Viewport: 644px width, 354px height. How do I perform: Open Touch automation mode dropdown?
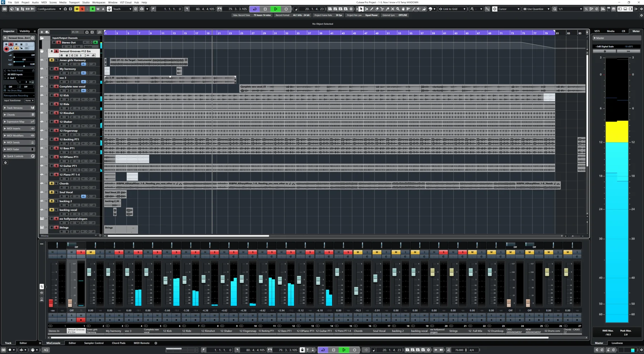point(122,9)
